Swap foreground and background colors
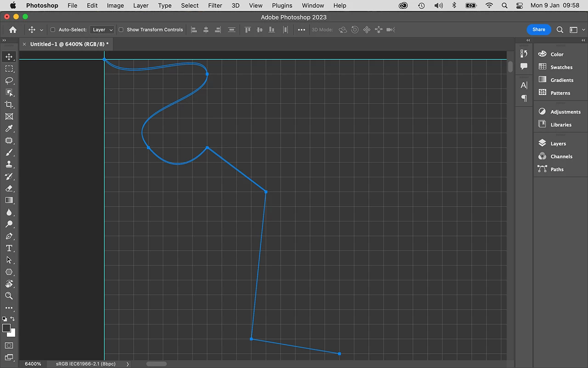This screenshot has height=368, width=588. 12,318
